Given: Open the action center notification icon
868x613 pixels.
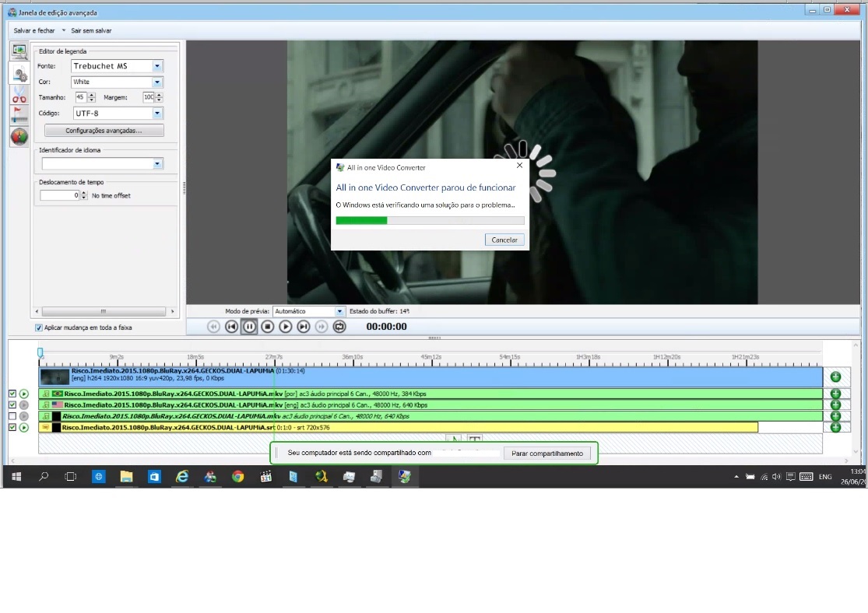Looking at the screenshot, I should [791, 477].
